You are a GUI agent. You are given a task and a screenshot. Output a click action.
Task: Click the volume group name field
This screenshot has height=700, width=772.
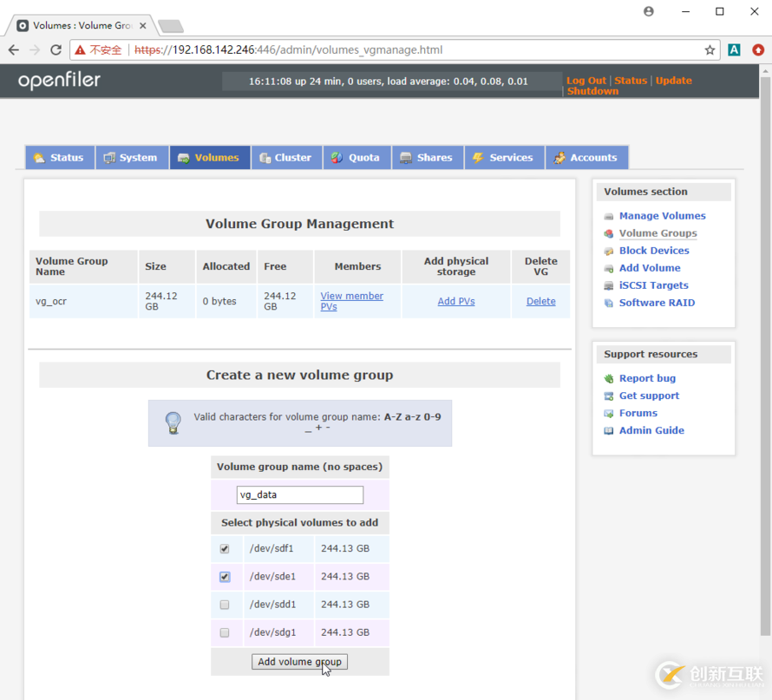299,495
